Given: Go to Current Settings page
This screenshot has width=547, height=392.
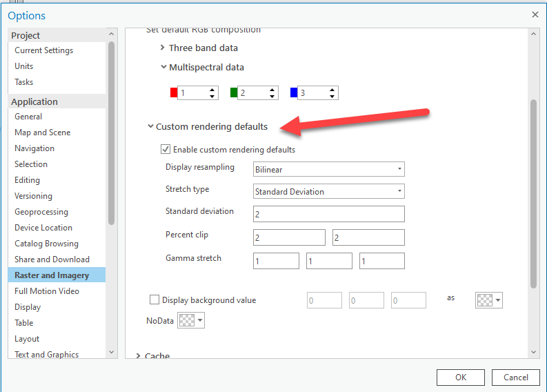Looking at the screenshot, I should pyautogui.click(x=43, y=50).
